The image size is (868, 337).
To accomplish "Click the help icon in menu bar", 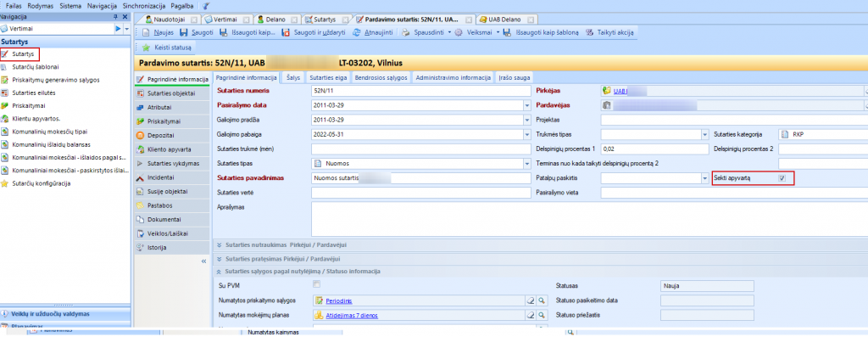I will click(206, 6).
